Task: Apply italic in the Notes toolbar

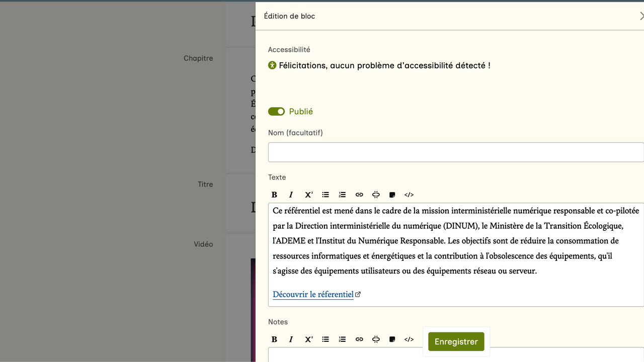Action: pos(291,339)
